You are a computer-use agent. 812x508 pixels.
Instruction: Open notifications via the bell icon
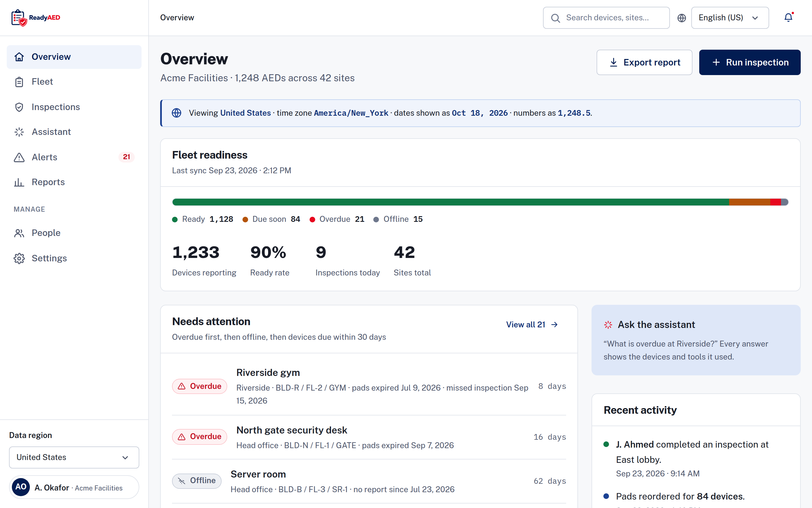click(788, 17)
